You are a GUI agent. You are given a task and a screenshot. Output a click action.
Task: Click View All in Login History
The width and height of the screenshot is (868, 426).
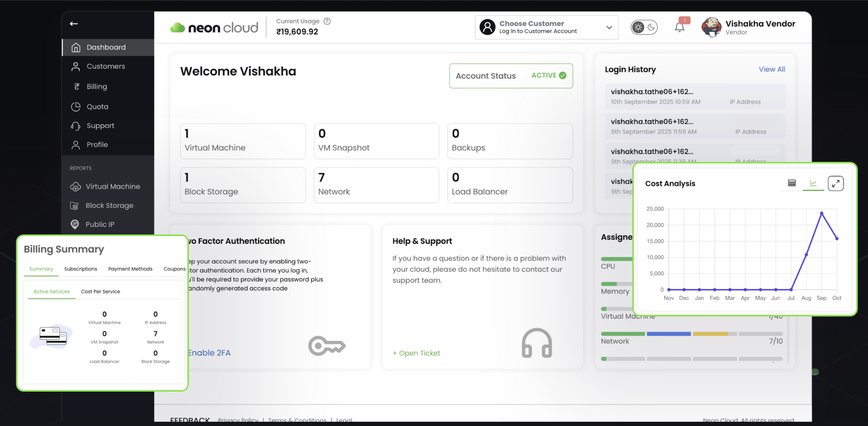pyautogui.click(x=772, y=69)
